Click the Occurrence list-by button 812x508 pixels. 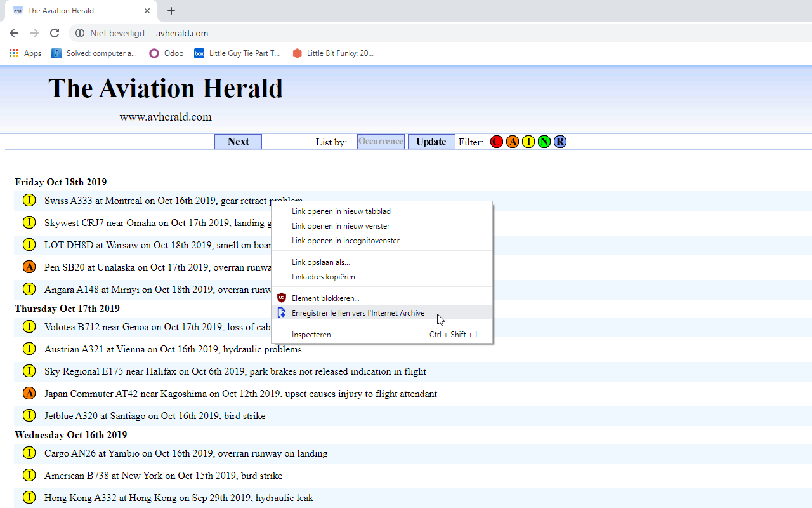click(x=381, y=142)
